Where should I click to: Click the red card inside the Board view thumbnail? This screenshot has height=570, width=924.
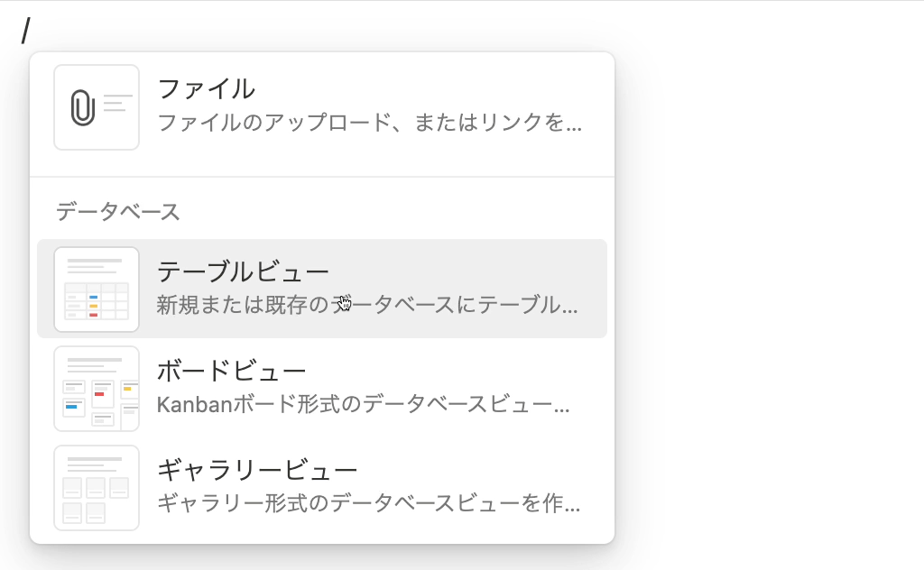(x=99, y=394)
